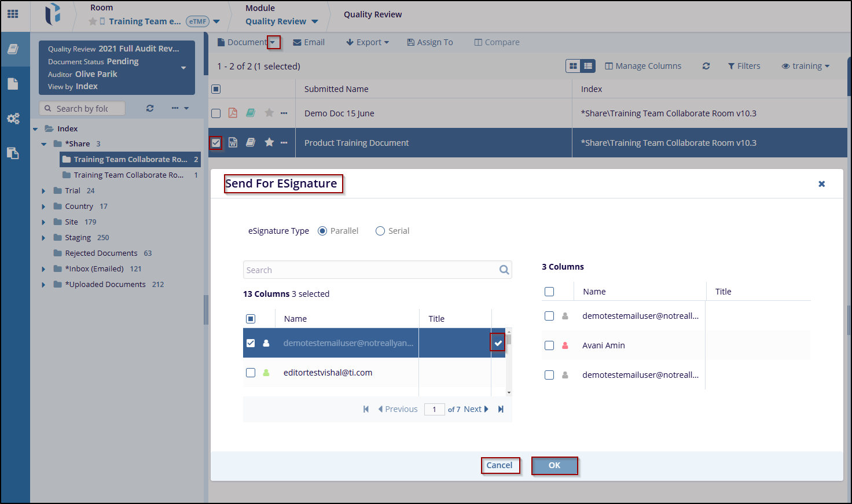Click the app grid launcher icon
This screenshot has height=504, width=852.
point(13,14)
